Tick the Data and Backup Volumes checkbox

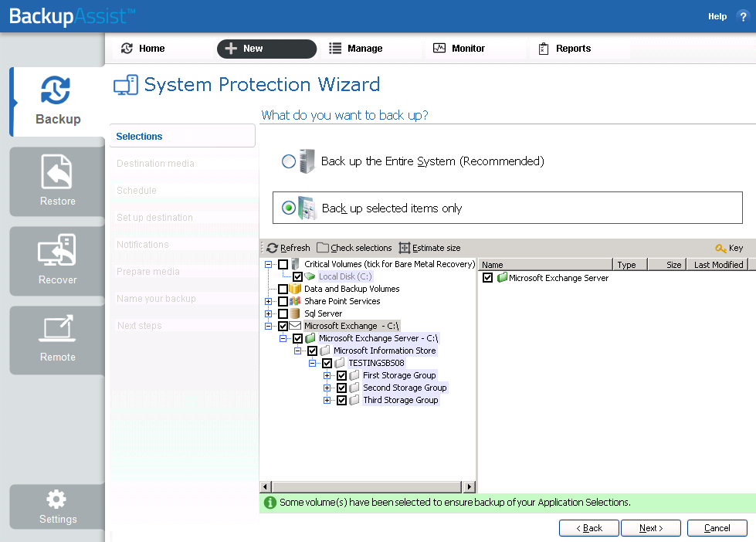click(283, 289)
